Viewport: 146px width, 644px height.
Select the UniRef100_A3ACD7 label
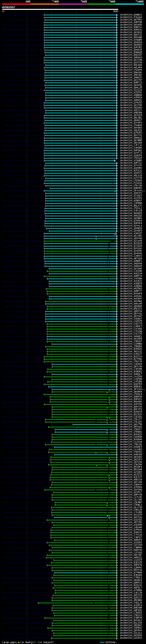[x=131, y=233]
